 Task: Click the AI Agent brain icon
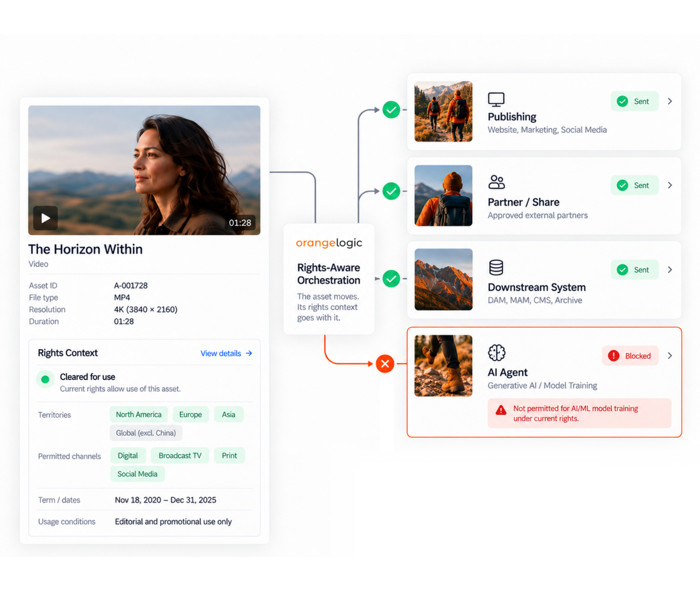(496, 353)
